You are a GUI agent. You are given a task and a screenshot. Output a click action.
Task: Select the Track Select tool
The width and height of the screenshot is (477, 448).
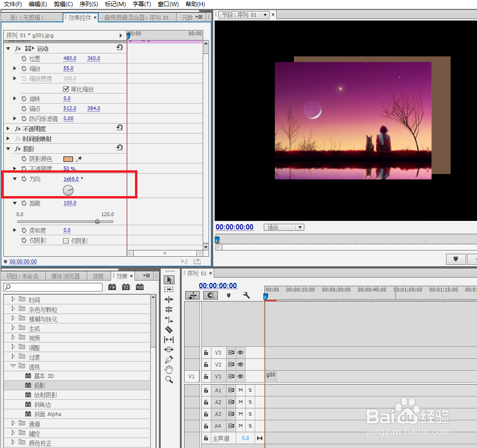(x=169, y=290)
